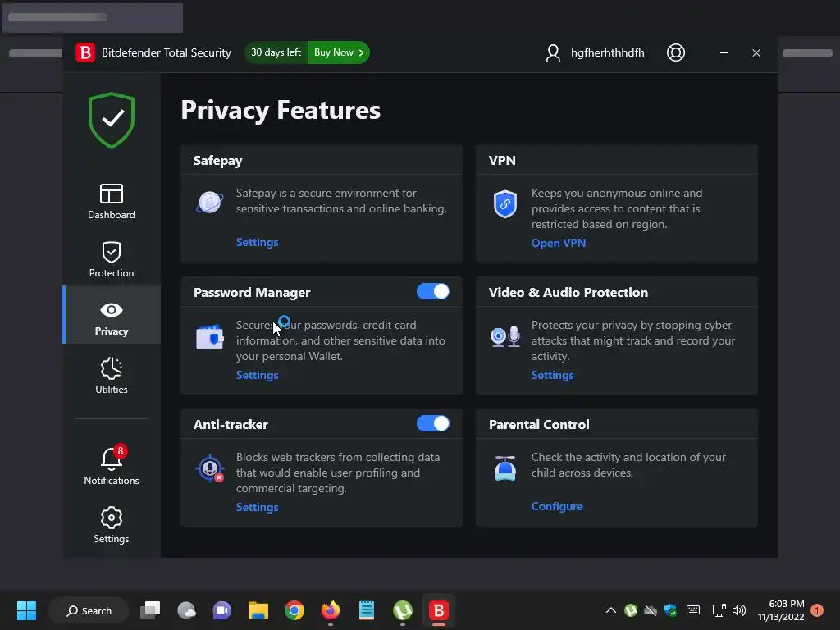This screenshot has height=630, width=840.
Task: Turn off the Password Manager toggle
Action: 433,291
